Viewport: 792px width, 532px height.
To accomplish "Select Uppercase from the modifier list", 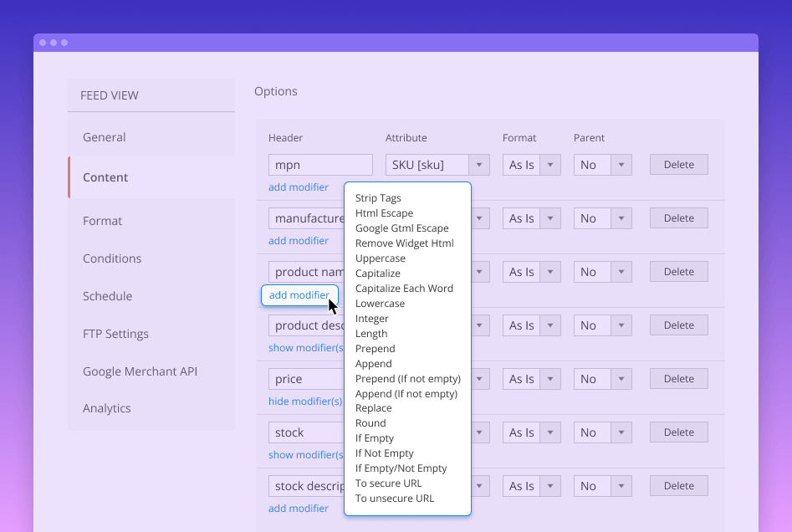I will [x=381, y=258].
